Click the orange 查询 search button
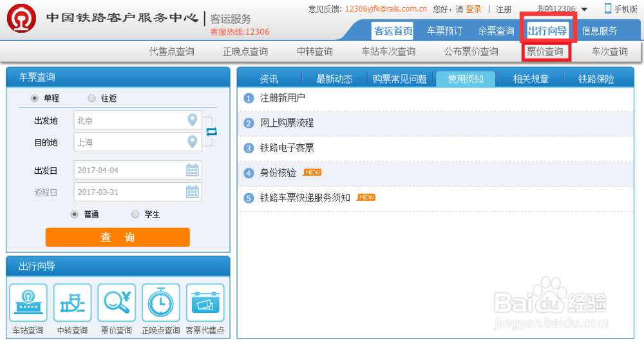The image size is (644, 345). pyautogui.click(x=117, y=238)
